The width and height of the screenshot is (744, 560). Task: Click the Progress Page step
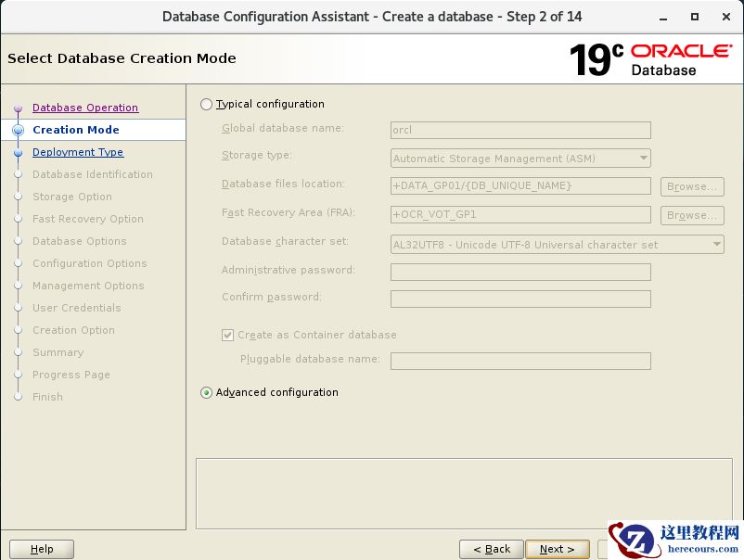click(x=71, y=375)
